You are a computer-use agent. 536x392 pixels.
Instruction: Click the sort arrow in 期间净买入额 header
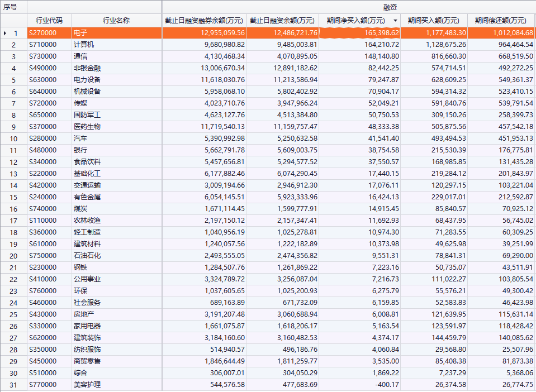(x=395, y=21)
